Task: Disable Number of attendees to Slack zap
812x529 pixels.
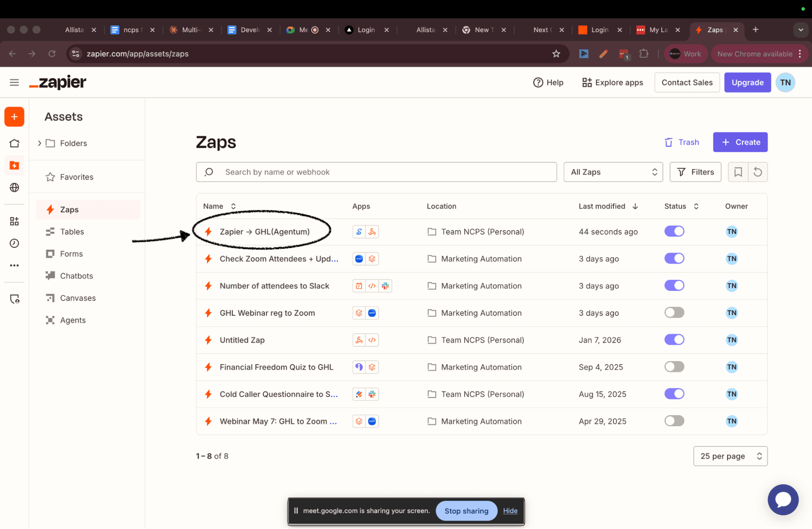Action: (x=674, y=286)
